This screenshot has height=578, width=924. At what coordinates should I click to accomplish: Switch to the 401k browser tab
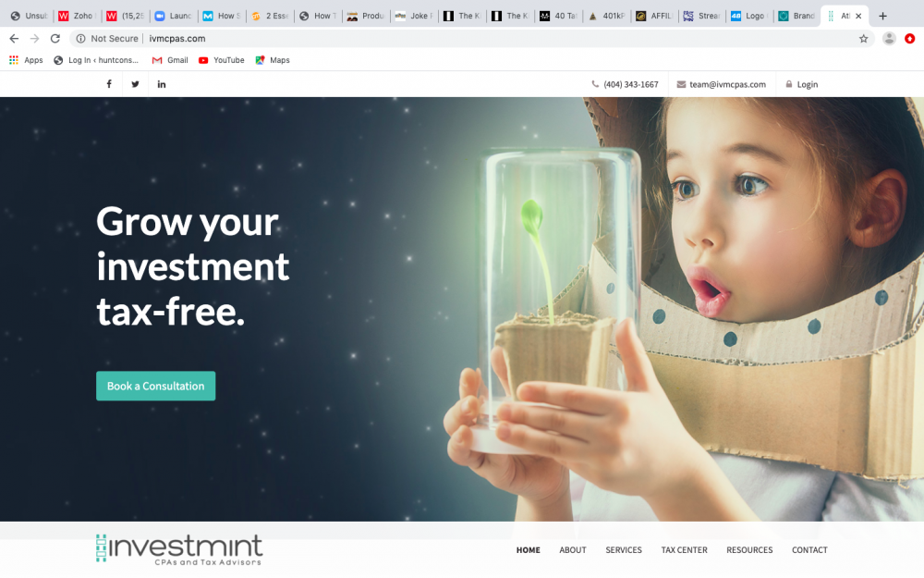[x=606, y=16]
